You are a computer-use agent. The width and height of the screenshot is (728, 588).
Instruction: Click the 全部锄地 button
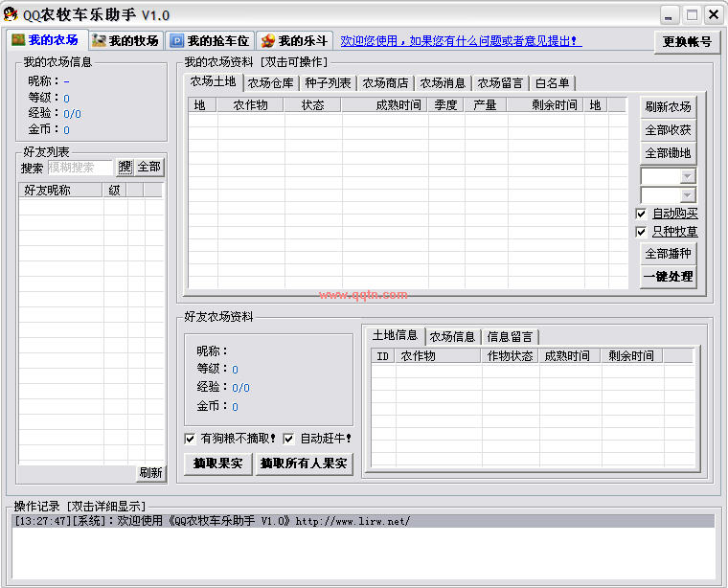pyautogui.click(x=668, y=152)
